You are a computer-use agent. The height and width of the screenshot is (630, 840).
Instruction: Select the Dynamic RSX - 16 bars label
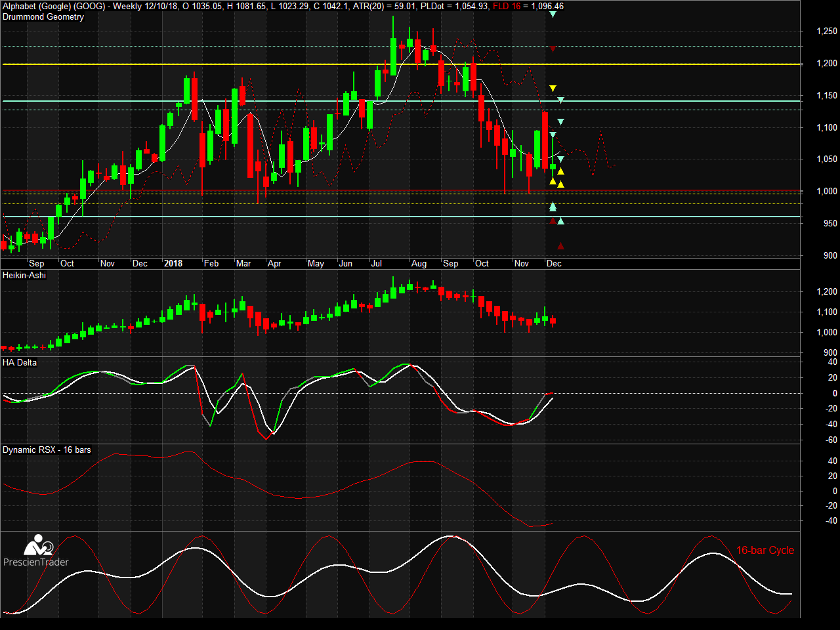pyautogui.click(x=47, y=450)
